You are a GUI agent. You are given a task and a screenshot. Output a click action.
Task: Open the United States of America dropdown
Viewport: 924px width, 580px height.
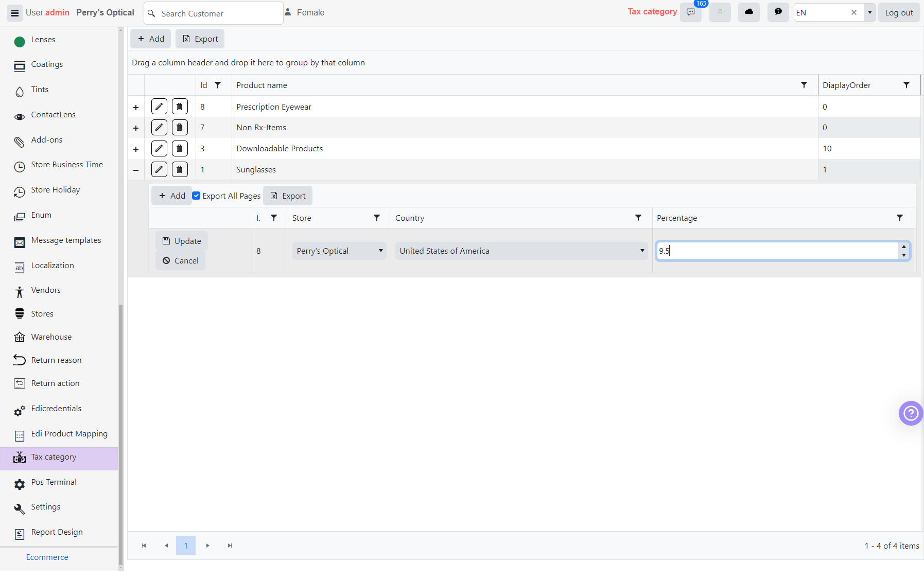(x=521, y=251)
